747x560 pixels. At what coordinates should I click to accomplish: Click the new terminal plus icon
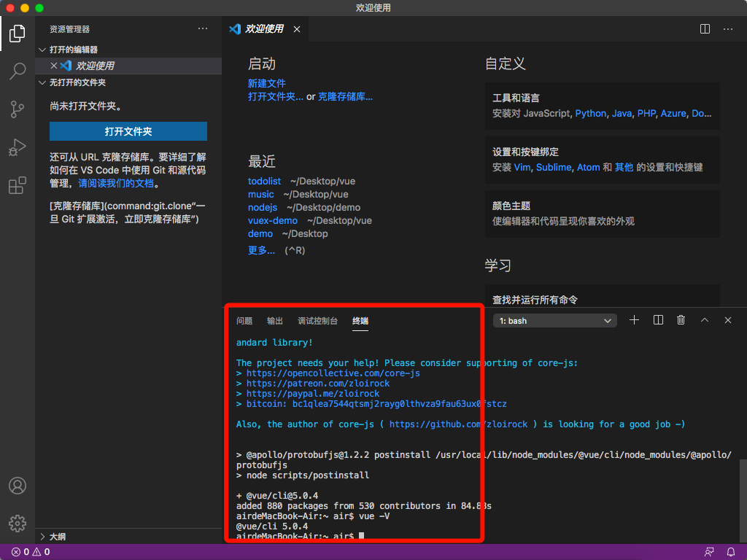click(x=634, y=320)
